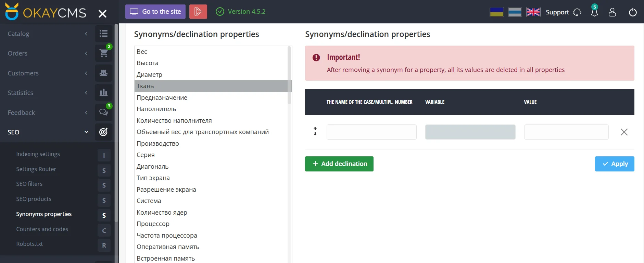
Task: Switch language to the UK English flag
Action: coord(533,12)
